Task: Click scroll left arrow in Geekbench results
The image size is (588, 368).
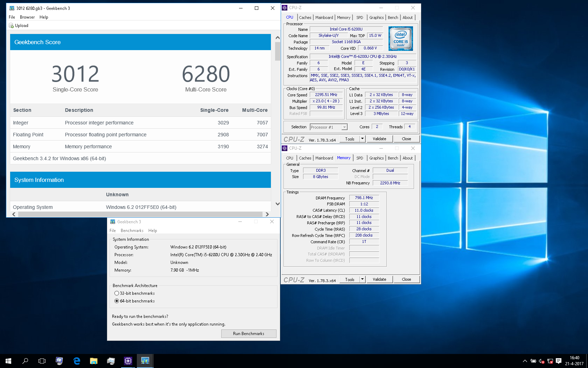Action: tap(14, 214)
